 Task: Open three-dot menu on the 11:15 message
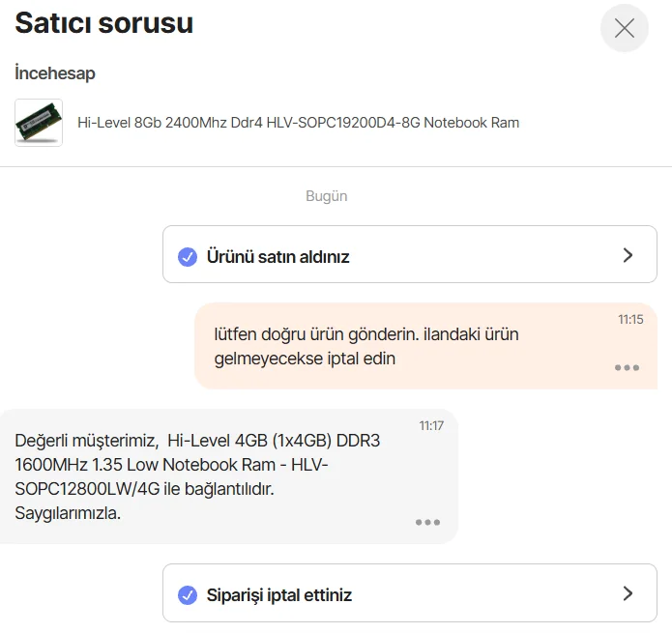[627, 367]
